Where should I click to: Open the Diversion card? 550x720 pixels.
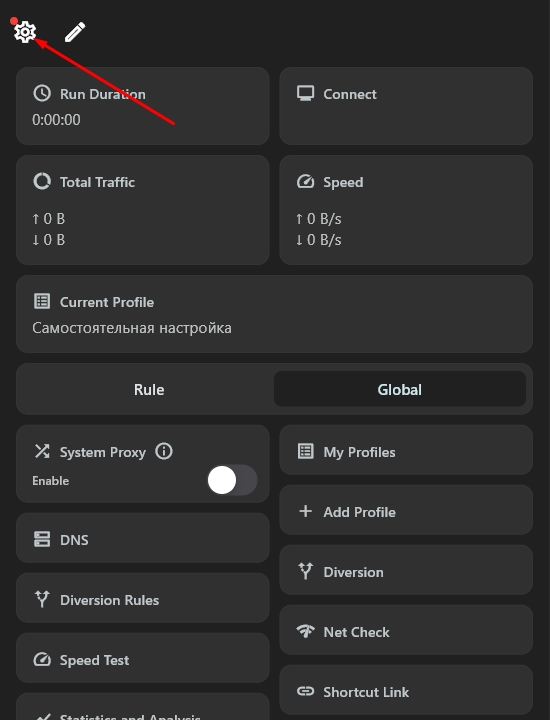(x=406, y=570)
